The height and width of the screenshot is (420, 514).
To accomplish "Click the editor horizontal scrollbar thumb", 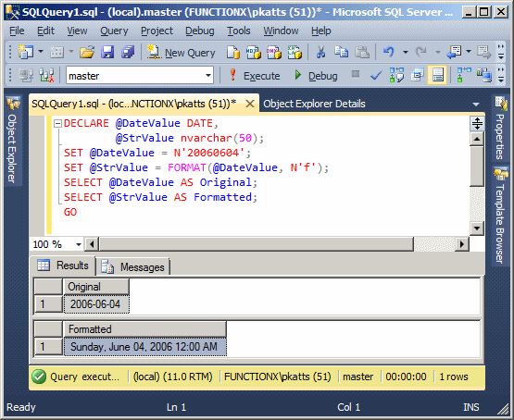I will 257,244.
